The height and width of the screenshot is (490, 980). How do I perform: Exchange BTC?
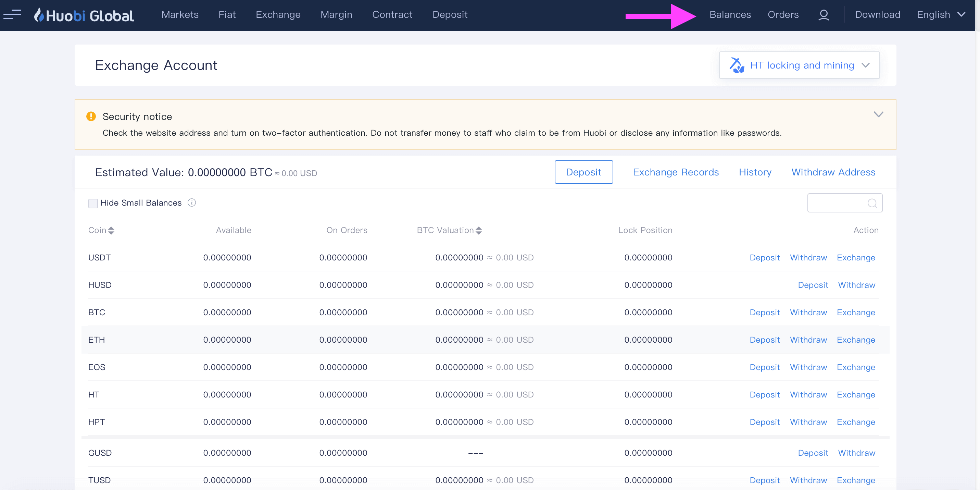pos(856,312)
